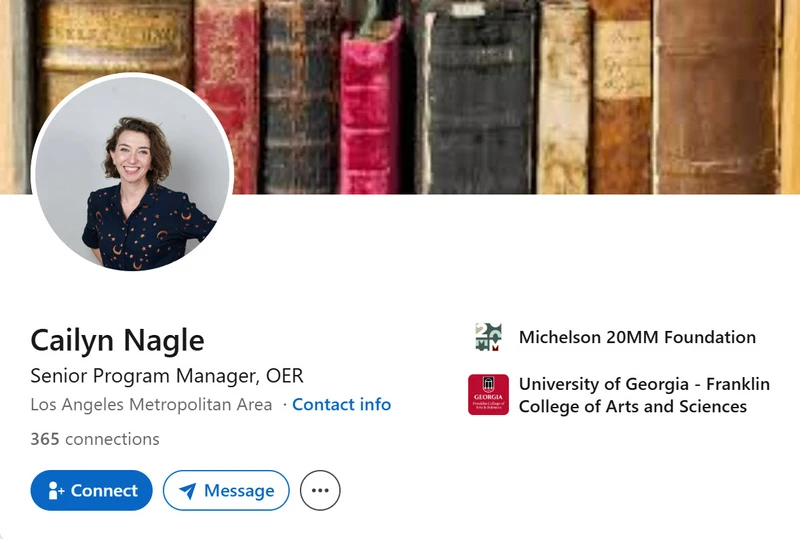This screenshot has width=800, height=539.
Task: View the 365 connections count
Action: (x=95, y=439)
